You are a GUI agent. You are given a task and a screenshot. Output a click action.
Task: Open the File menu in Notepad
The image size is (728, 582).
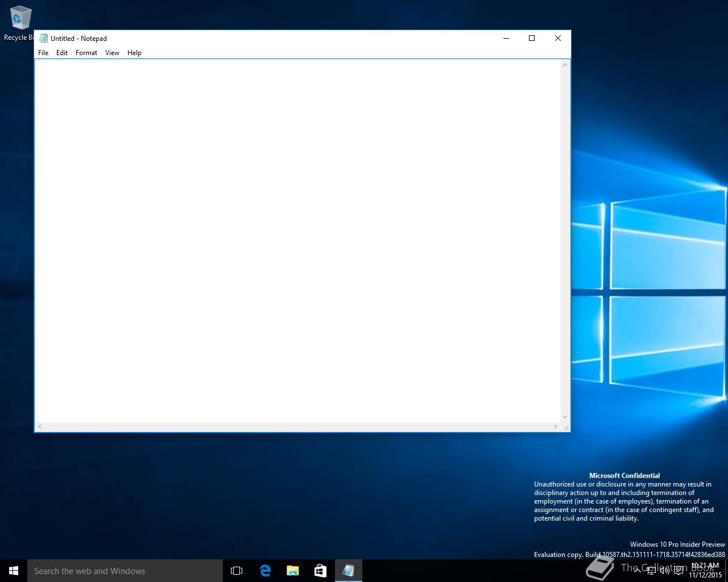(x=43, y=53)
